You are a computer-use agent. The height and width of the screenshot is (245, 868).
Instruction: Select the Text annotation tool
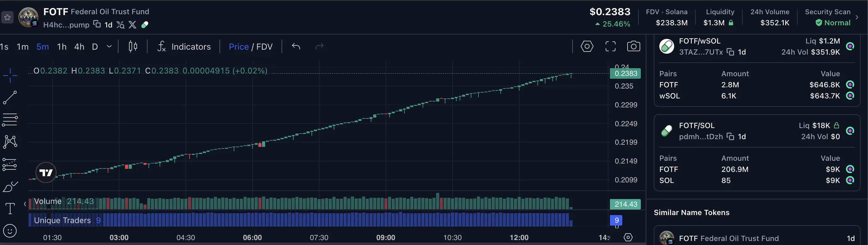(x=10, y=209)
